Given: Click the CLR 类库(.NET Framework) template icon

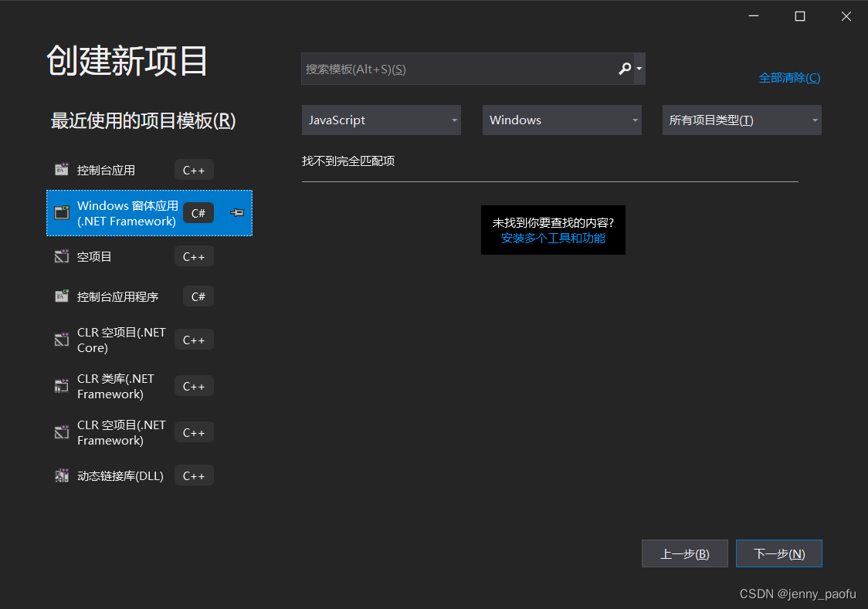Looking at the screenshot, I should 62,385.
